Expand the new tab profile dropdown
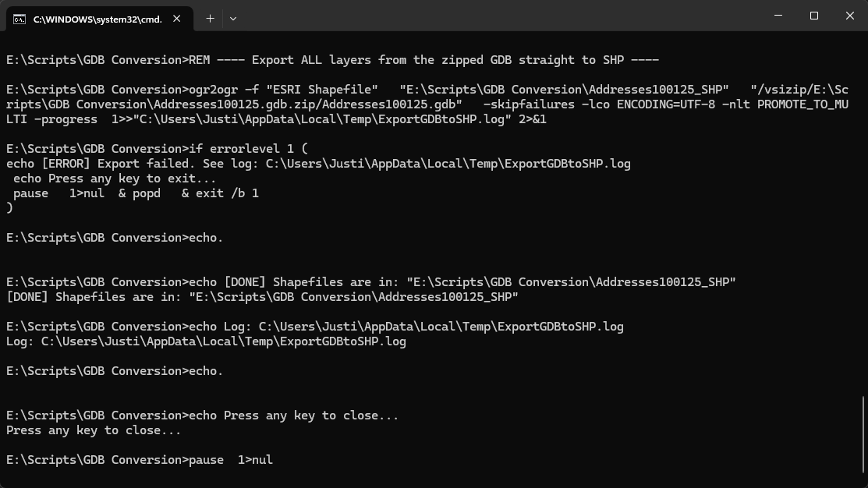The height and width of the screenshot is (488, 868). pyautogui.click(x=232, y=18)
